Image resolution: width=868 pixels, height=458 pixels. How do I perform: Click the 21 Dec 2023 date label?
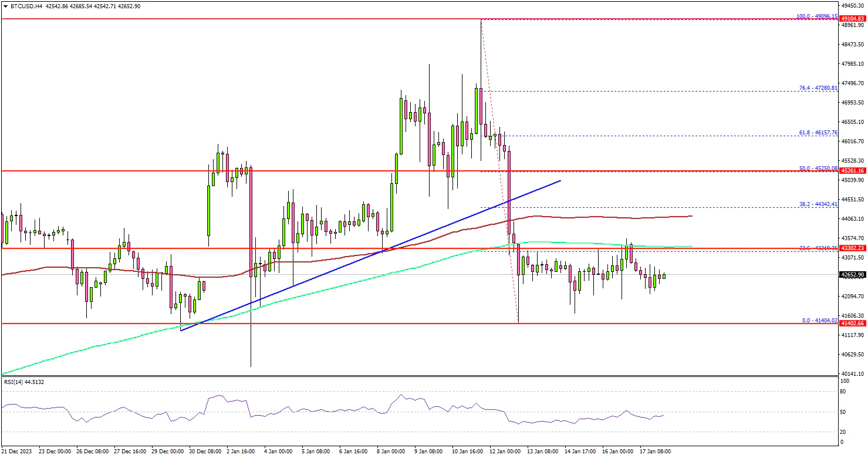coord(16,452)
